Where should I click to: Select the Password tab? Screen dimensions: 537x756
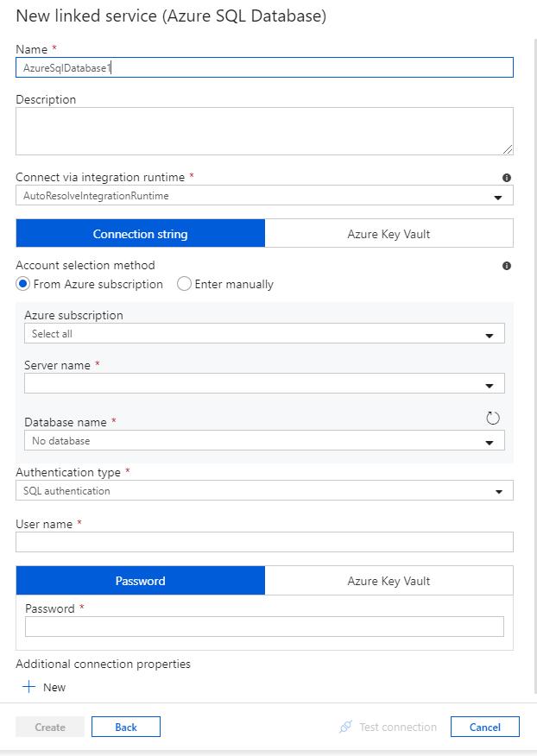(x=141, y=581)
